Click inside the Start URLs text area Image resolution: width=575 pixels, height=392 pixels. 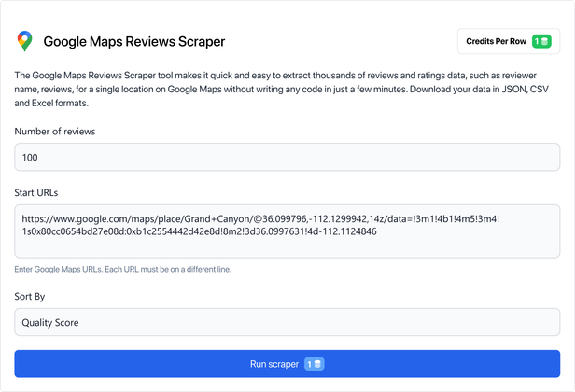click(287, 243)
